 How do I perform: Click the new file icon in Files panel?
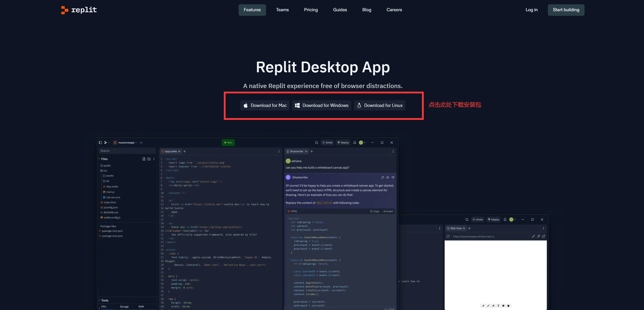(x=144, y=159)
